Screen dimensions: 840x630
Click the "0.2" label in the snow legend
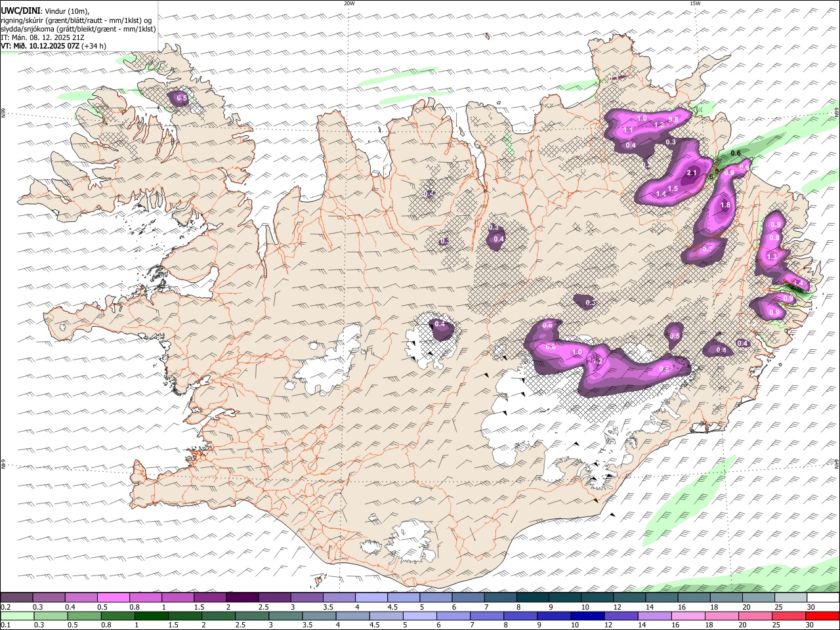click(x=5, y=607)
